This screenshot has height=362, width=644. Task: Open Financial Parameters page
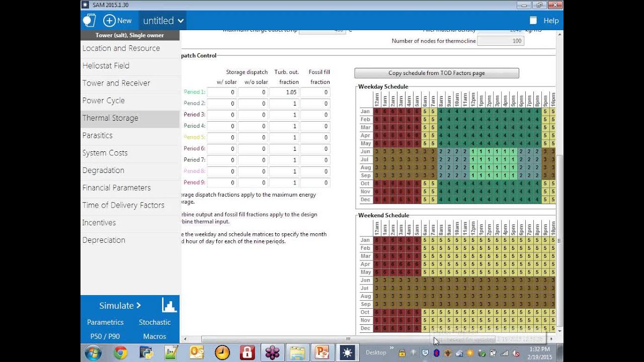click(x=130, y=188)
